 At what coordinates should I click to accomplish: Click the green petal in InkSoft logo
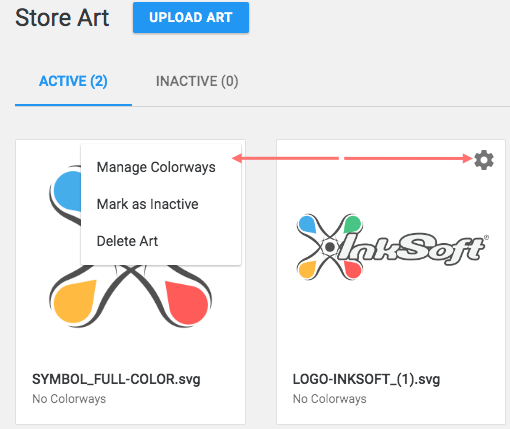(353, 224)
